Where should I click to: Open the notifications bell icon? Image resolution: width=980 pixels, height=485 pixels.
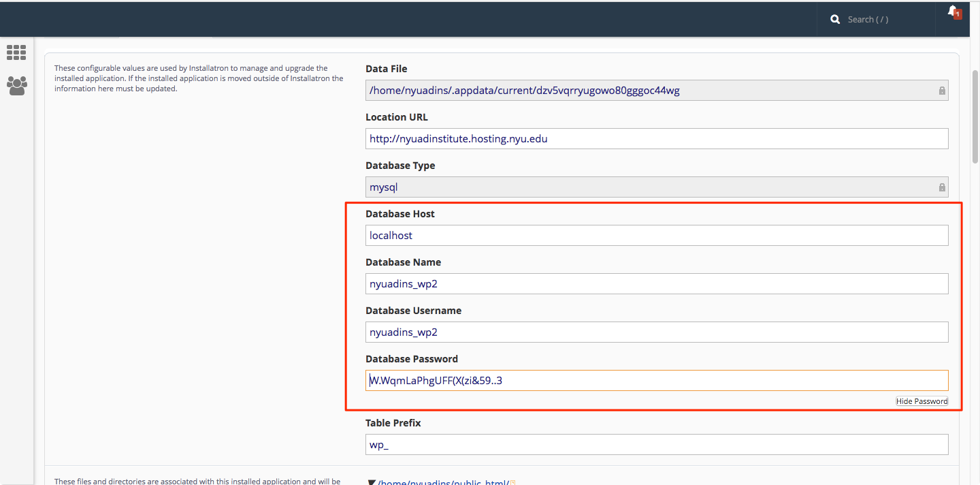tap(952, 12)
